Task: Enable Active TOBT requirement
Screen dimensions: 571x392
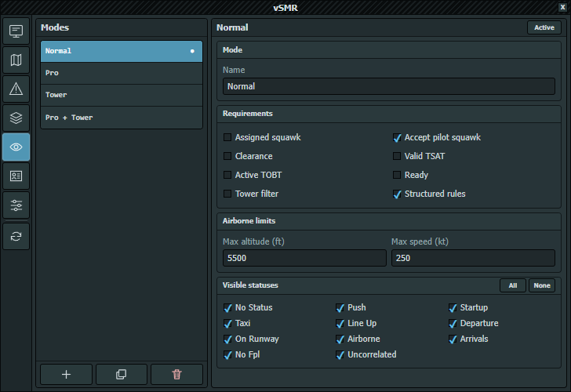Action: (227, 175)
